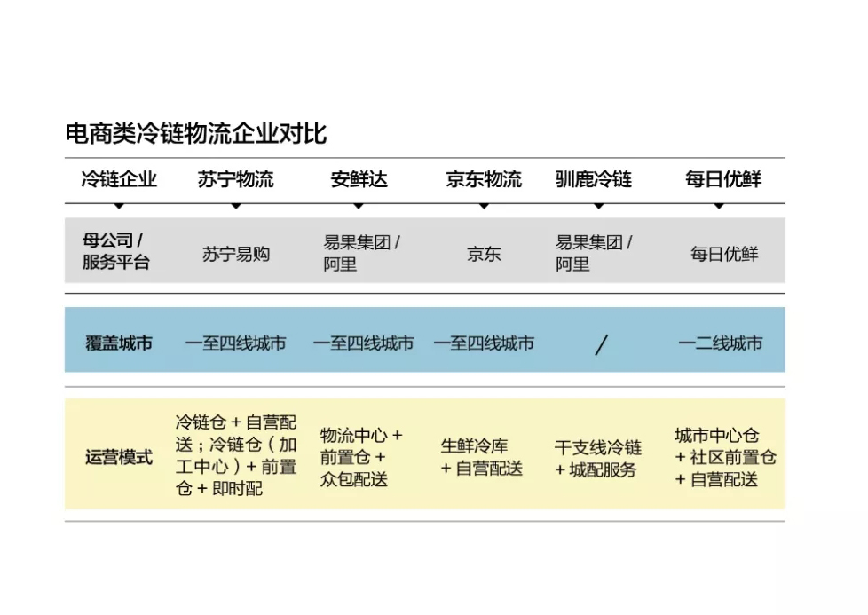
Task: Click the 京东物流 column header
Action: coord(484,179)
